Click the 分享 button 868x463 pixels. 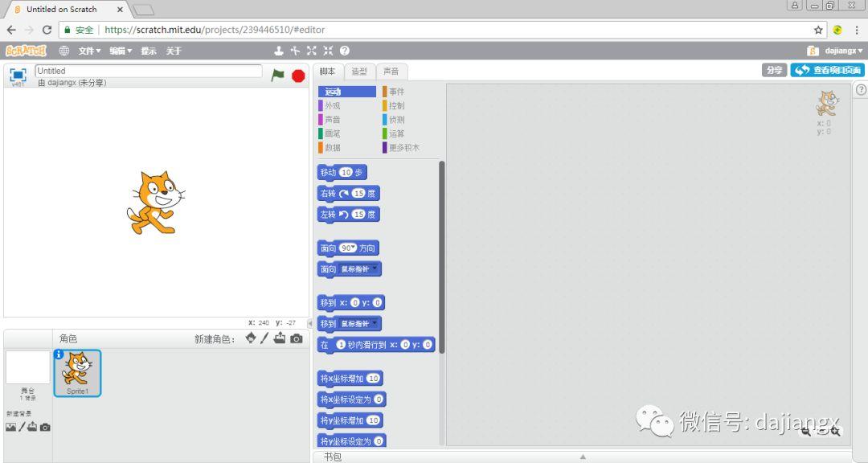coord(775,71)
